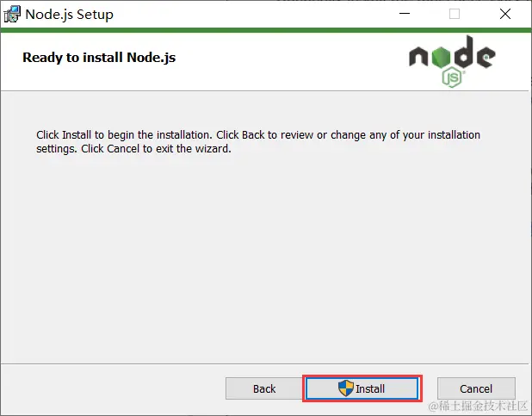Click the UAC shield icon on Install
Viewport: 532px width, 416px height.
click(346, 388)
